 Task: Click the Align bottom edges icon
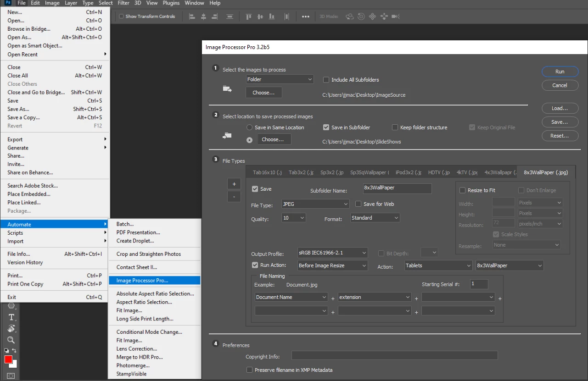click(271, 17)
